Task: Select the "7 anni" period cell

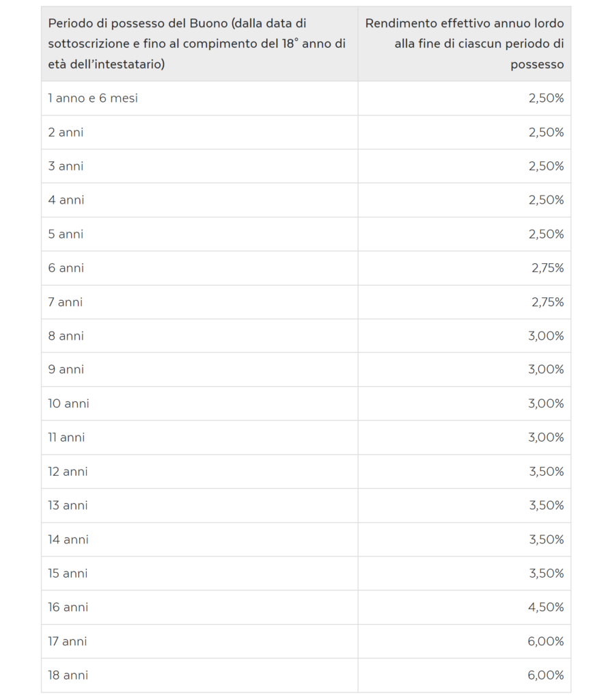Action: point(66,302)
